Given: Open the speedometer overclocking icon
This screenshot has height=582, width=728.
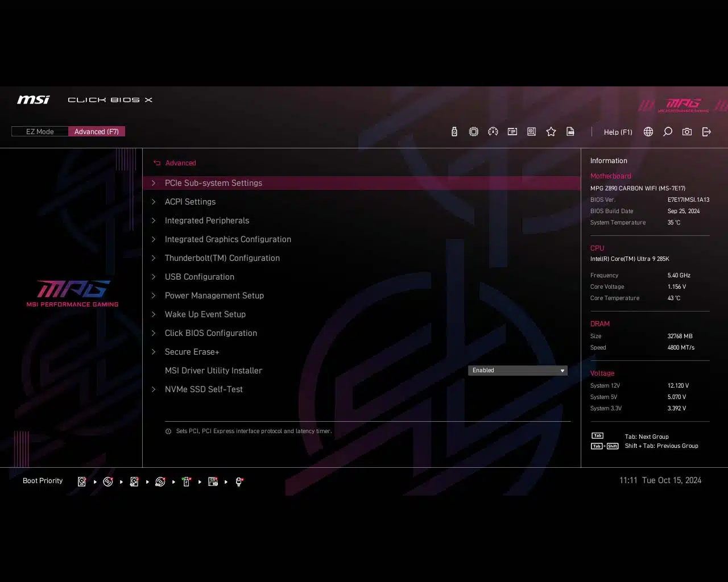Looking at the screenshot, I should [x=493, y=132].
